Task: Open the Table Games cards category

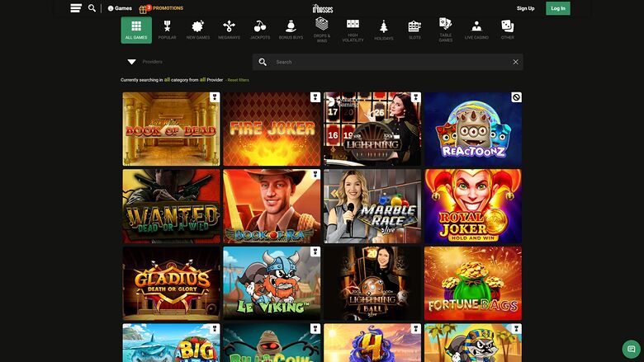Action: [x=446, y=30]
